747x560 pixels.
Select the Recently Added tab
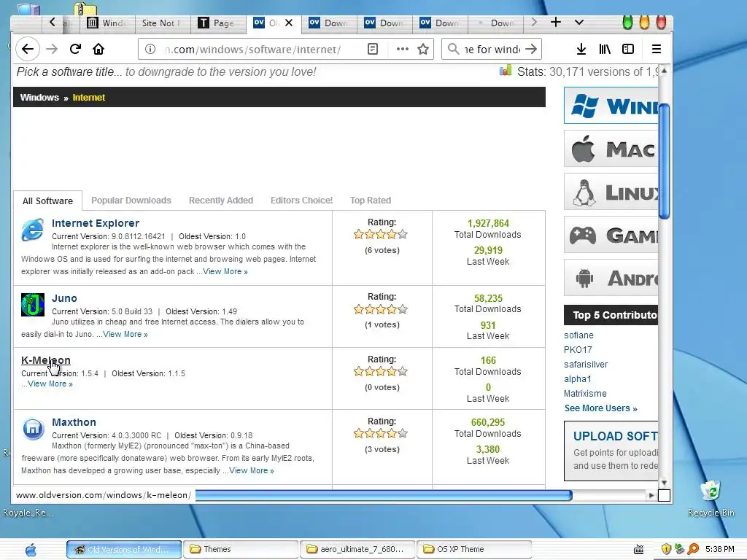(221, 201)
